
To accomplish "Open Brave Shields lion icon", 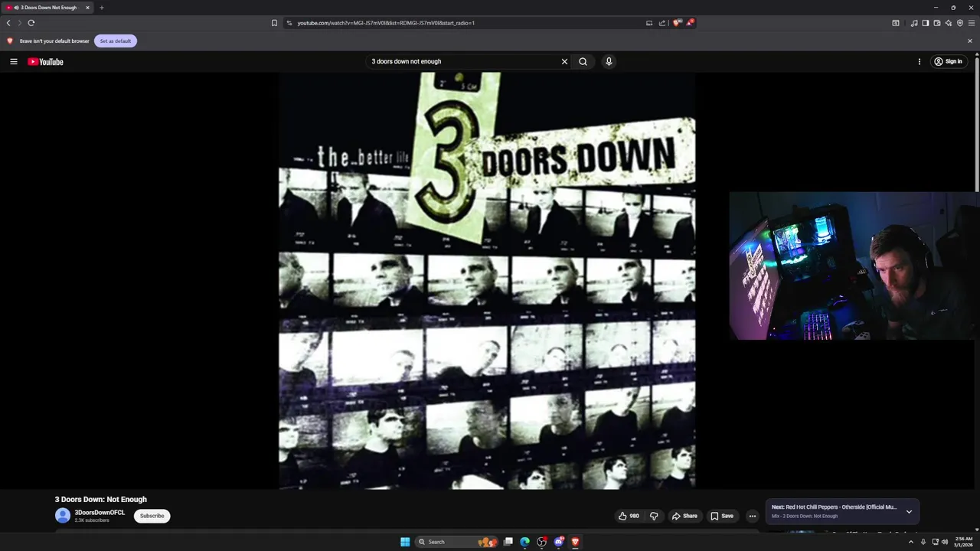I will [677, 23].
